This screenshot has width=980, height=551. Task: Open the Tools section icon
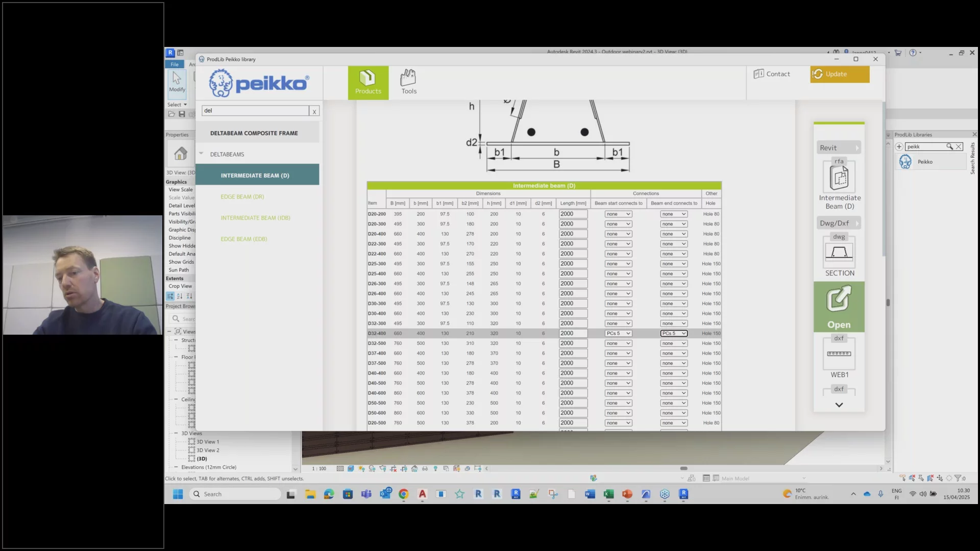coord(408,83)
